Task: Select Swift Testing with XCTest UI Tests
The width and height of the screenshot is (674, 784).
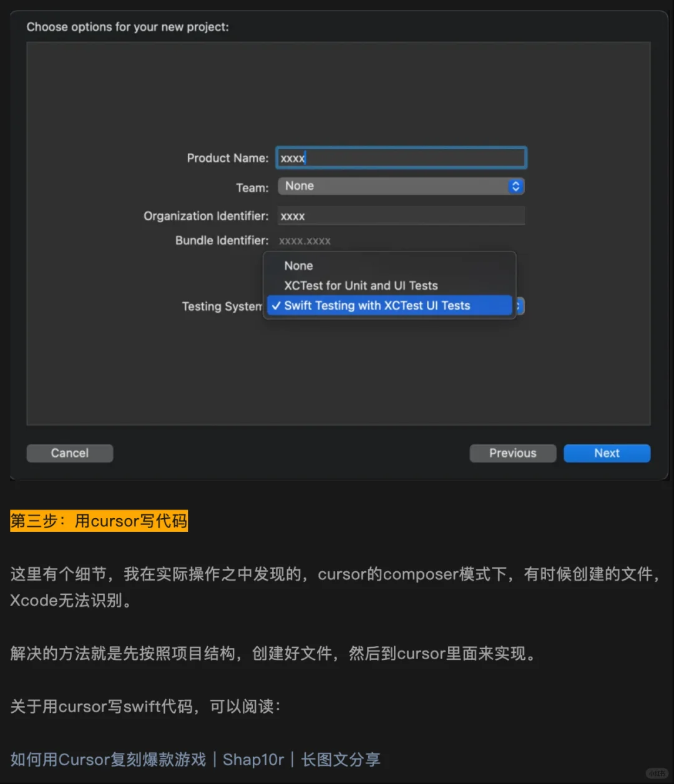Action: coord(377,305)
